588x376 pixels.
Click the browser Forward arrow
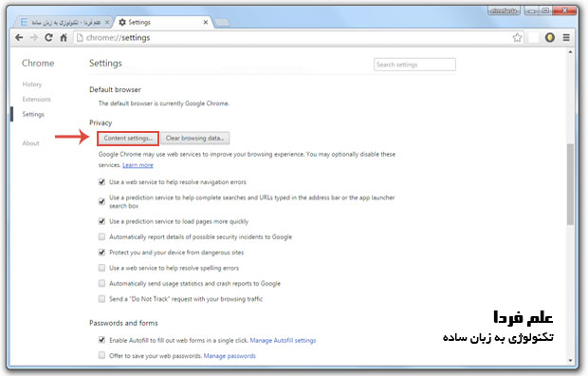click(34, 38)
